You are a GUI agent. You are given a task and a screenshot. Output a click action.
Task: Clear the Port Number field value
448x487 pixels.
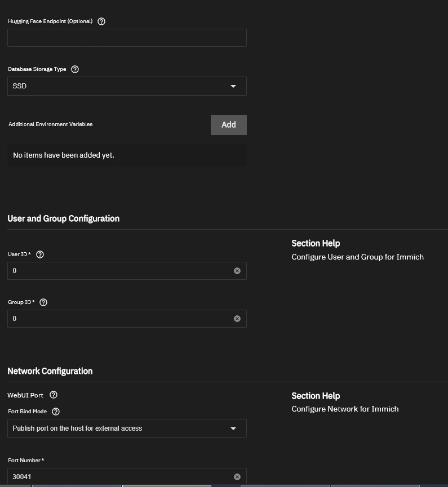coord(237,477)
